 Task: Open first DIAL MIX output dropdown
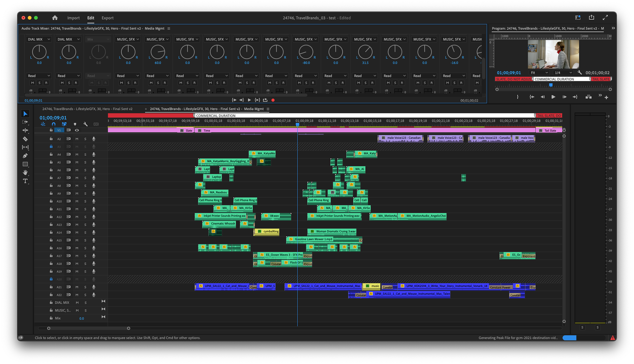click(x=39, y=39)
